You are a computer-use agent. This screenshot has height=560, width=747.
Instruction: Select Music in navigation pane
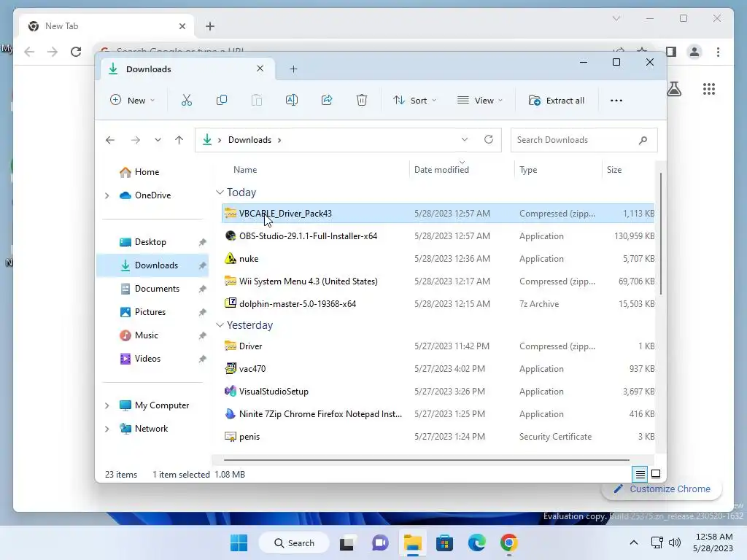tap(146, 335)
